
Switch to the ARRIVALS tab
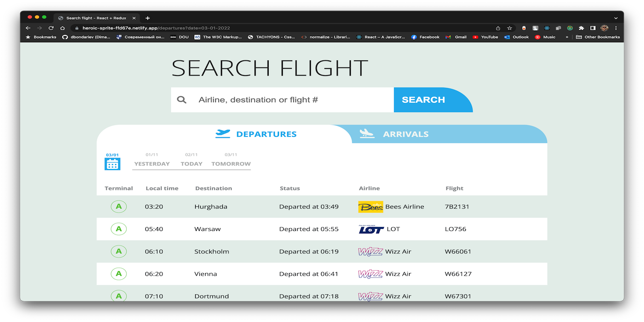pos(406,134)
